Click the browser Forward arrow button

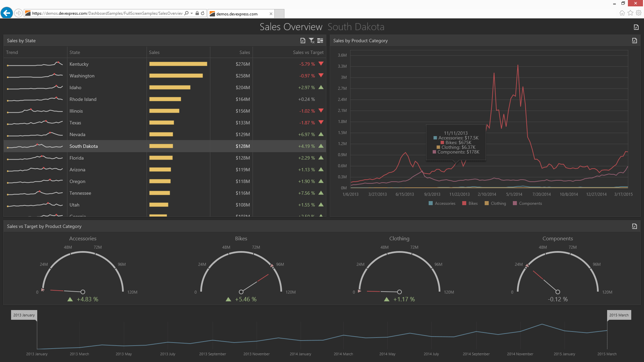pyautogui.click(x=18, y=13)
